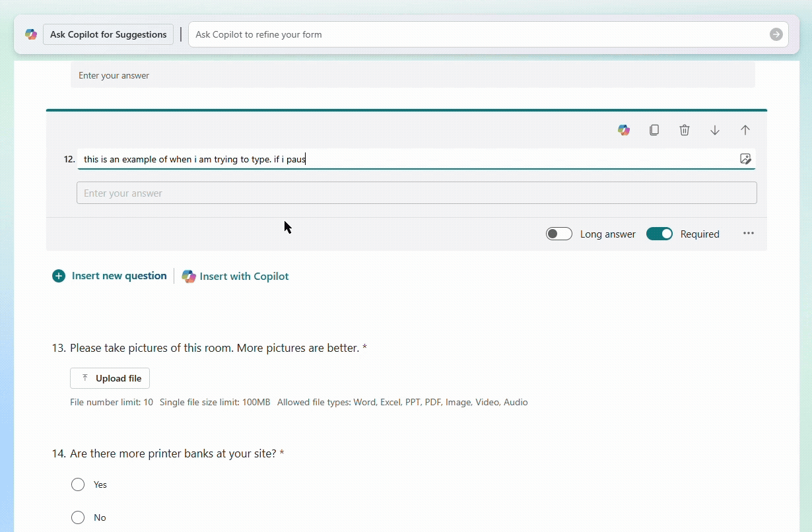The width and height of the screenshot is (812, 532).
Task: Click the File number limit: 10 text
Action: [x=112, y=402]
